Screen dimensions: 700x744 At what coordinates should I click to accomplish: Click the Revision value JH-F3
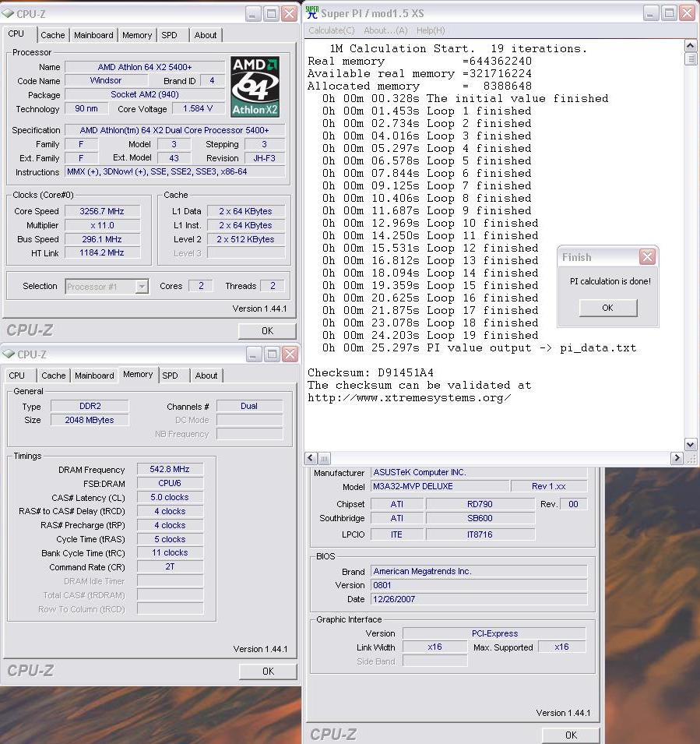coord(264,158)
